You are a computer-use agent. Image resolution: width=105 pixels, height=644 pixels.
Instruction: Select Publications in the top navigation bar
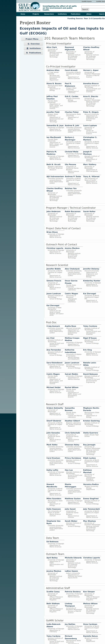tap(76, 14)
